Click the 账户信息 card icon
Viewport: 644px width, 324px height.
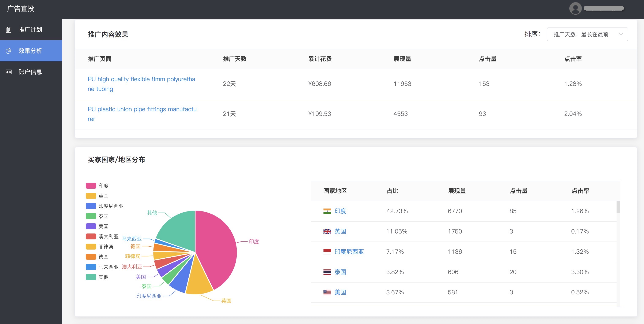pyautogui.click(x=9, y=72)
